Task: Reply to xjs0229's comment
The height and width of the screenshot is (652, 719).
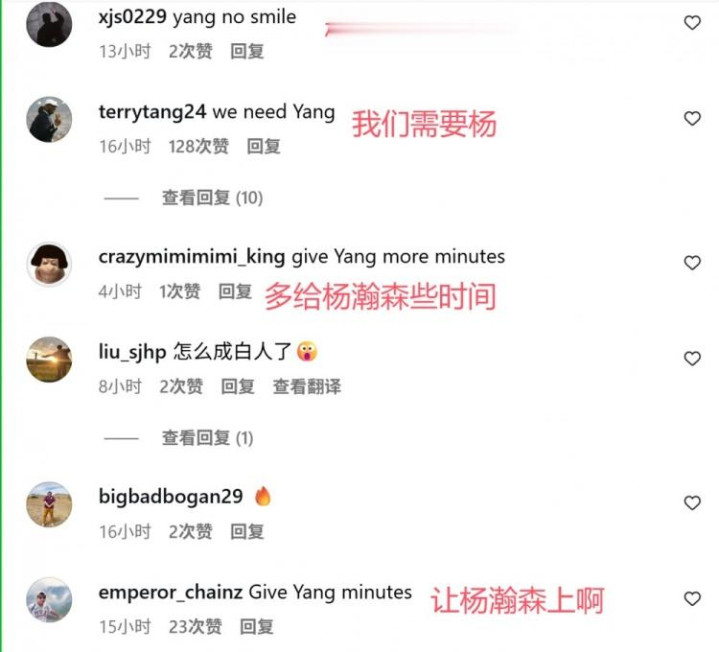Action: coord(247,51)
